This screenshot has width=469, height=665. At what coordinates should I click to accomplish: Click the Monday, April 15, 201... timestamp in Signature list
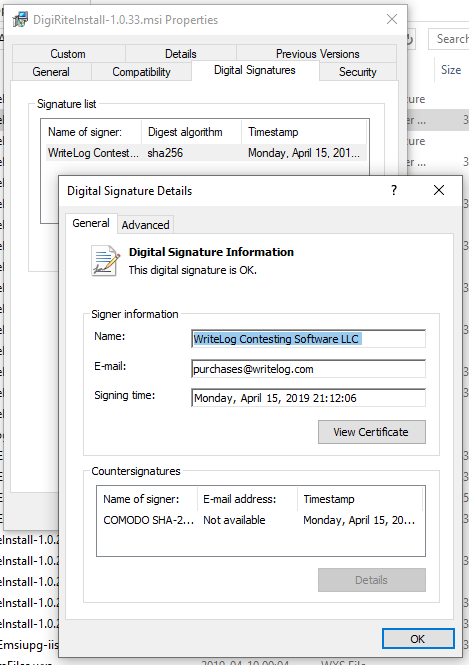[x=304, y=153]
